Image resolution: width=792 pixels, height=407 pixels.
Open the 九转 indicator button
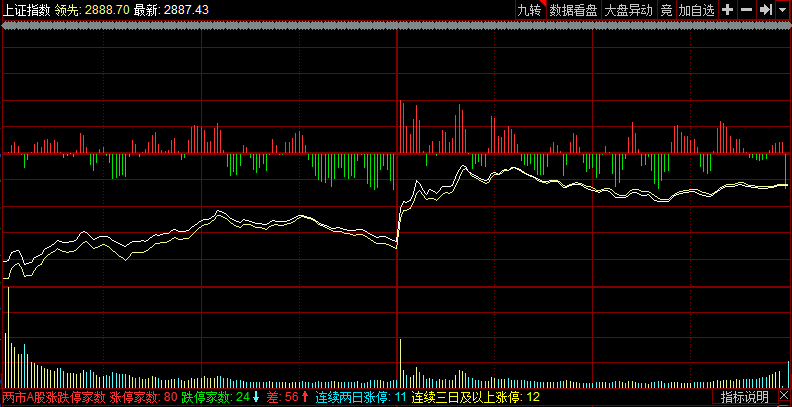[x=530, y=10]
